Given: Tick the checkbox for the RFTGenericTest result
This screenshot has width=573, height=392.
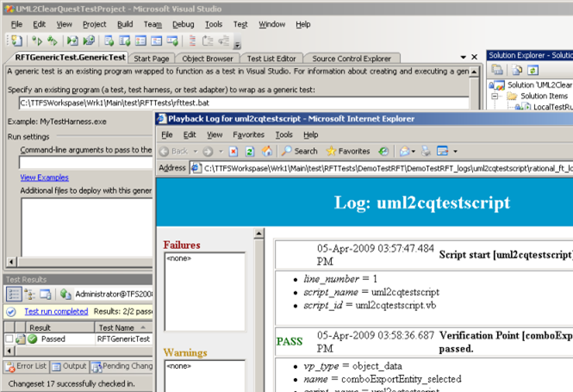Looking at the screenshot, I should pyautogui.click(x=9, y=339).
